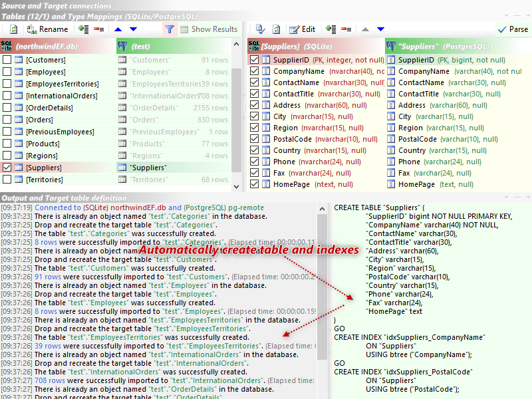Remove a column mapping in the right toolbar
532x399 pixels.
(346, 29)
